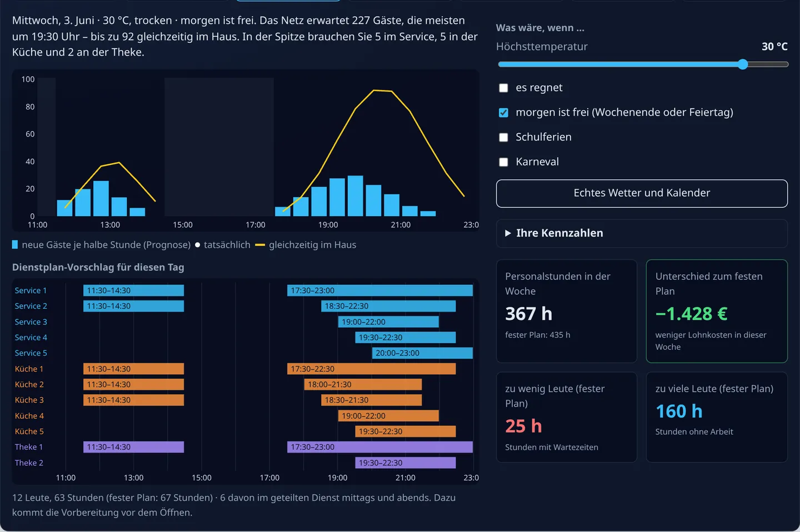Click 'Service 1' row label
This screenshot has height=532, width=800.
point(31,290)
